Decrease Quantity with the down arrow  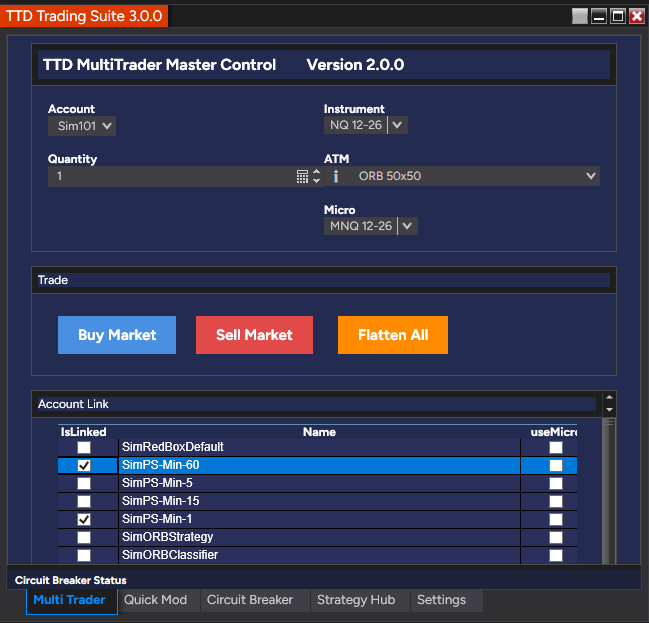coord(317,181)
